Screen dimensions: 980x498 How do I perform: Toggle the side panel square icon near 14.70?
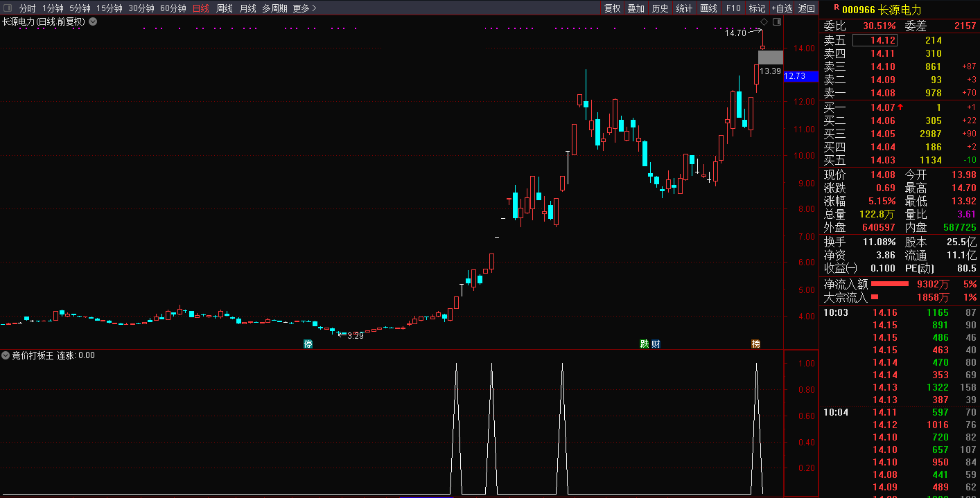pyautogui.click(x=777, y=22)
